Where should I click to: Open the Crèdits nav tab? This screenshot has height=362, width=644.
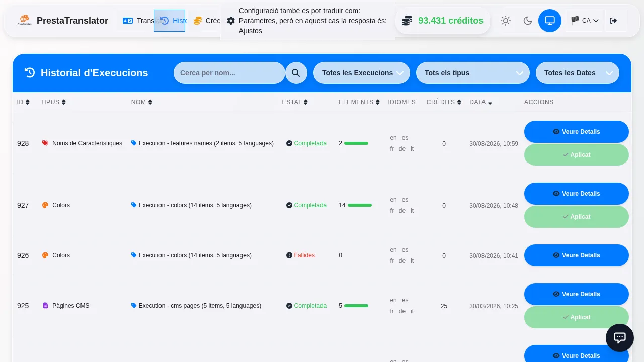coord(206,21)
